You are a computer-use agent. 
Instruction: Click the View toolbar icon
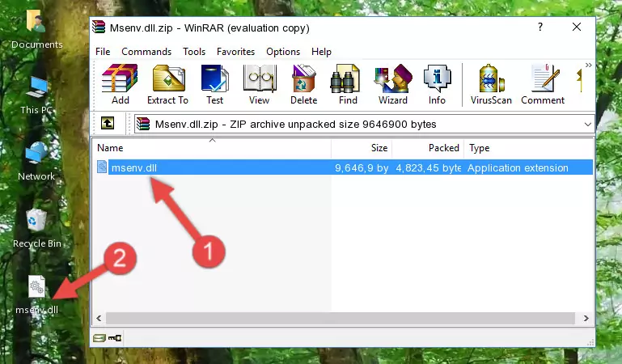[259, 84]
